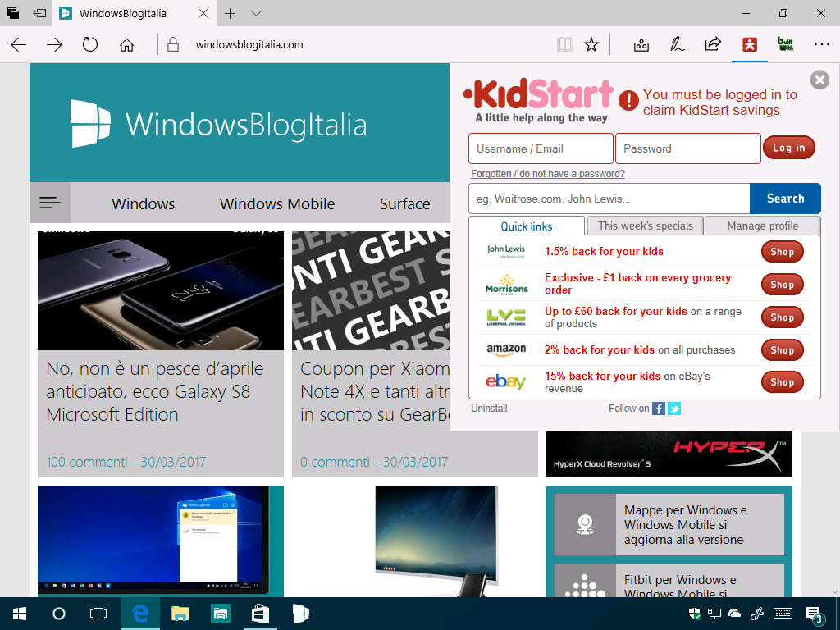The image size is (840, 630).
Task: Open the site hamburger menu
Action: coord(50,203)
